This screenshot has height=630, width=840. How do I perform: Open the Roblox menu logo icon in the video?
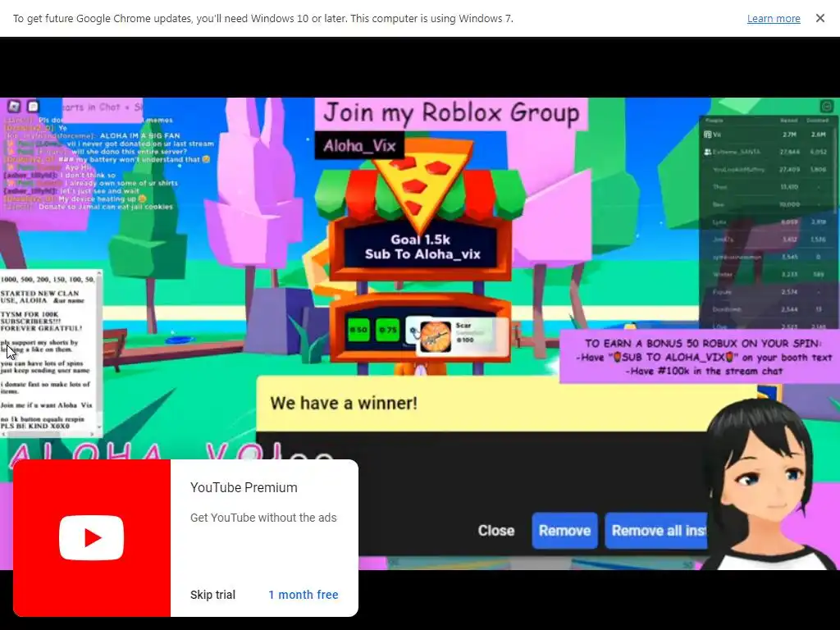tap(14, 107)
